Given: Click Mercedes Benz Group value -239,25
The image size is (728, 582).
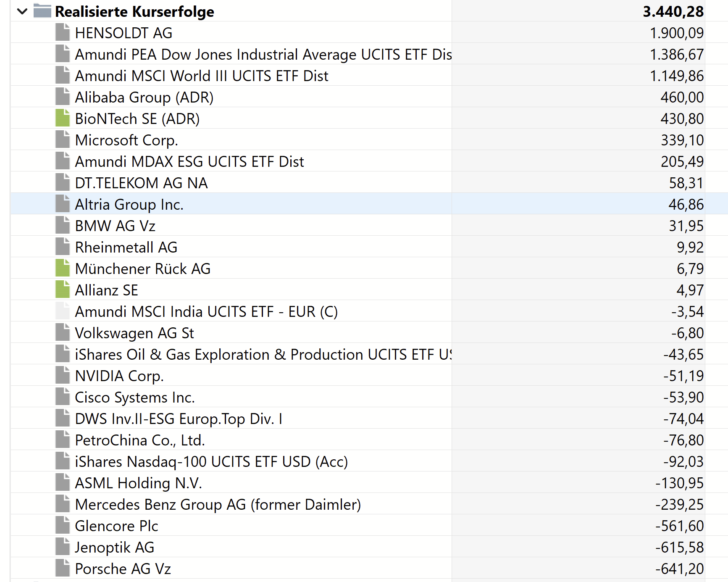Looking at the screenshot, I should (679, 504).
